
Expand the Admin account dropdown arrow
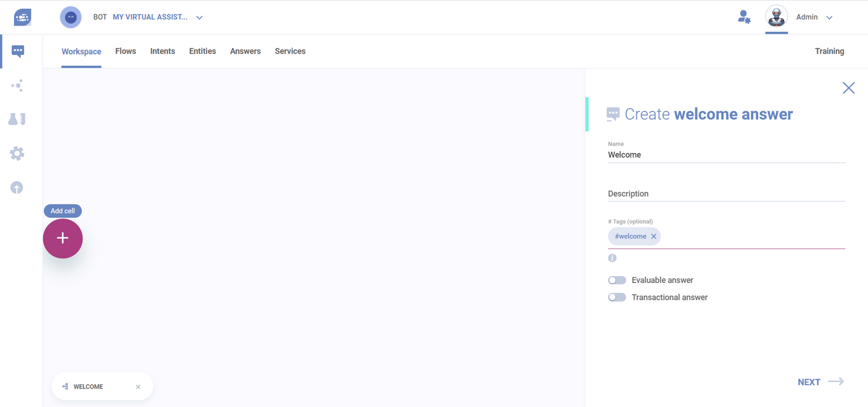[829, 18]
